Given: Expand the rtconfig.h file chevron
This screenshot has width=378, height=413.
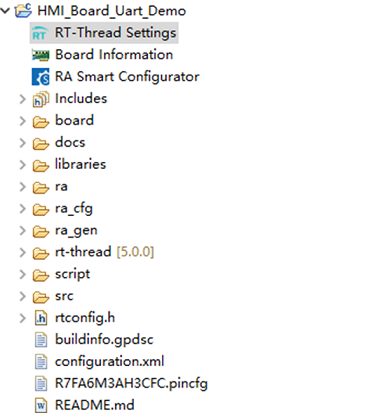Looking at the screenshot, I should point(23,318).
